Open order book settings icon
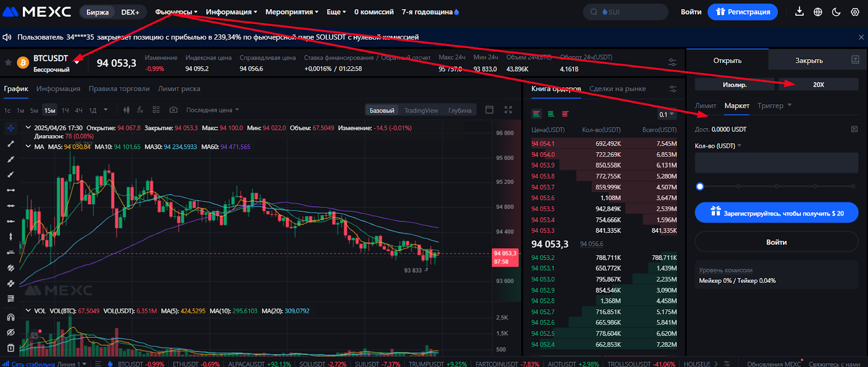 (673, 89)
